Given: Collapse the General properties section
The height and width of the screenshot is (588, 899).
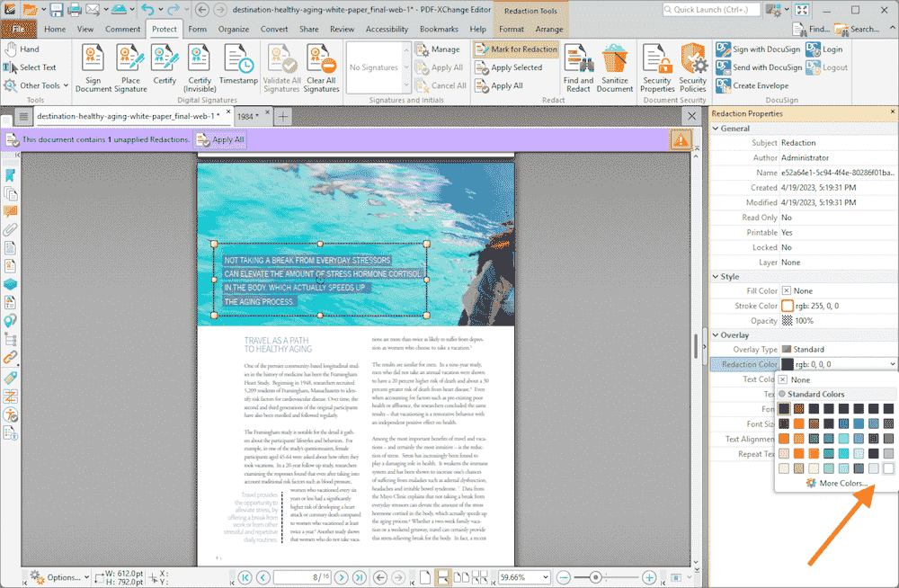Looking at the screenshot, I should tap(716, 128).
